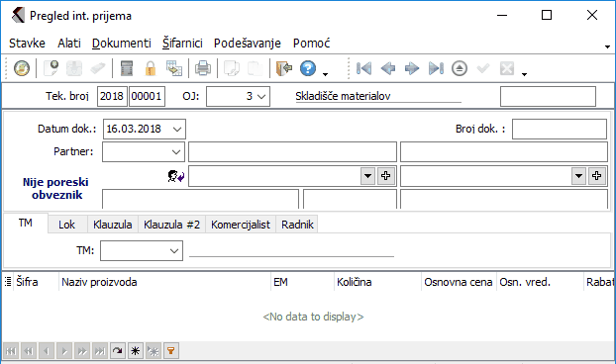Open the Alati menu

pos(69,43)
